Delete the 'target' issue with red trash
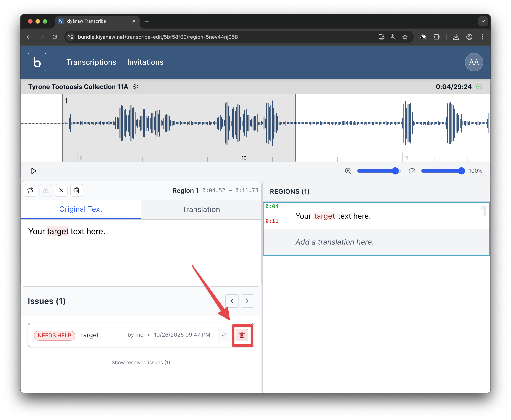The width and height of the screenshot is (511, 420). [x=242, y=335]
